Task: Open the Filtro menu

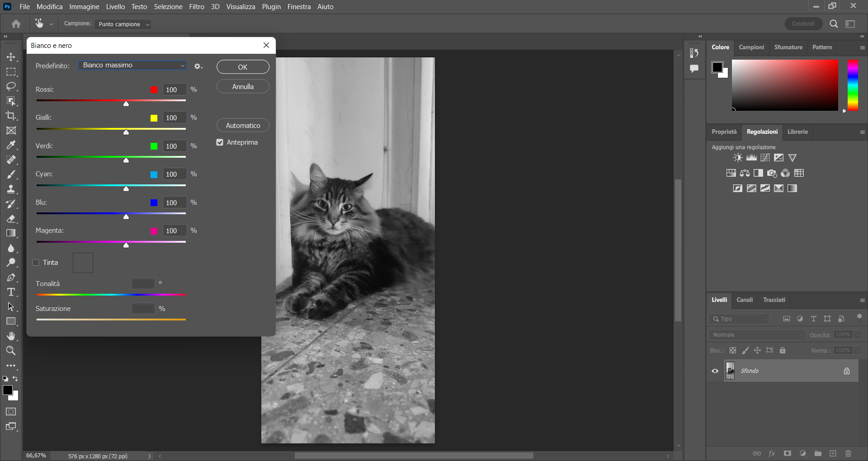Action: (x=196, y=6)
